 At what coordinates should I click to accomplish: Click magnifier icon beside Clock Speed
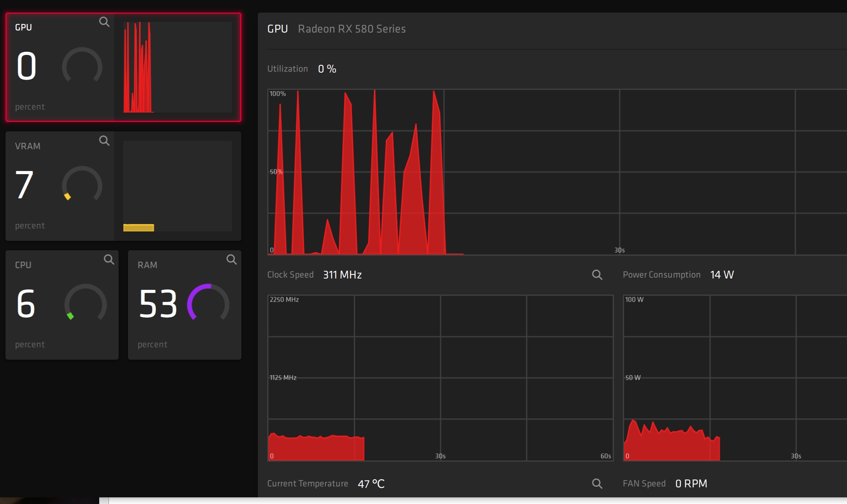tap(597, 275)
